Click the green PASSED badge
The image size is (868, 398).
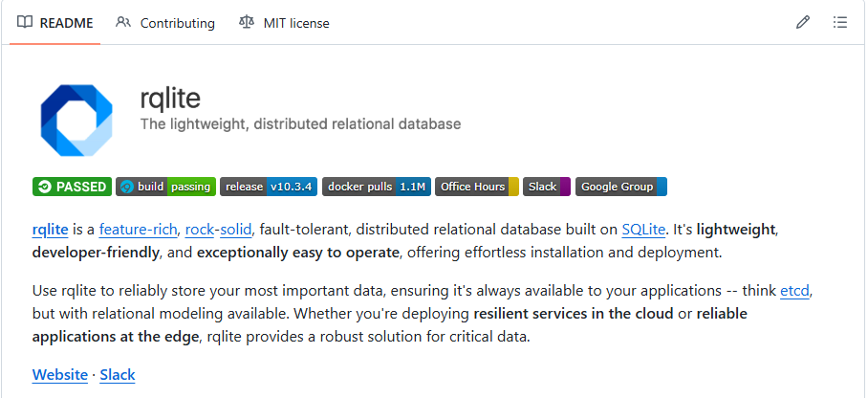tap(72, 187)
